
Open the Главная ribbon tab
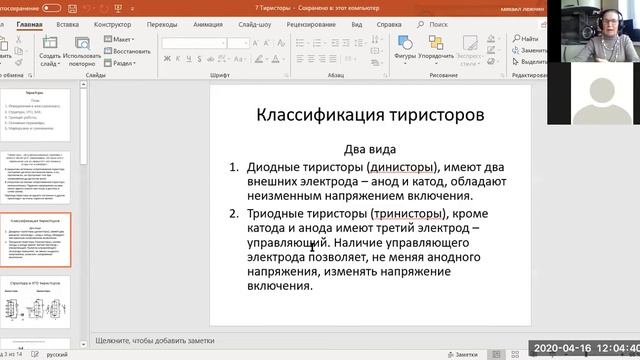coord(29,24)
